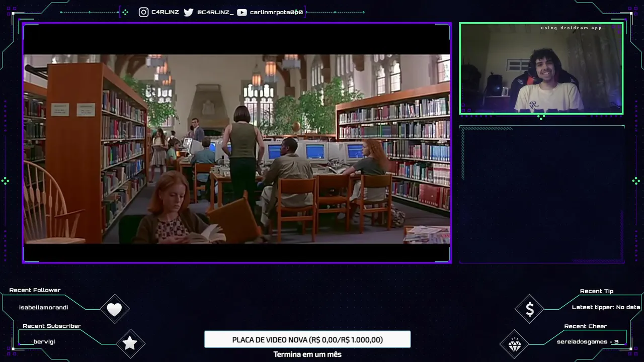Click the Instagram icon in the header
Image resolution: width=644 pixels, height=362 pixels.
[x=144, y=12]
